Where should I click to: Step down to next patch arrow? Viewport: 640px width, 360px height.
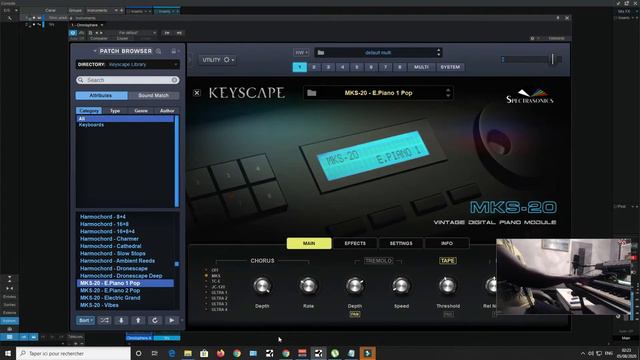click(121, 320)
